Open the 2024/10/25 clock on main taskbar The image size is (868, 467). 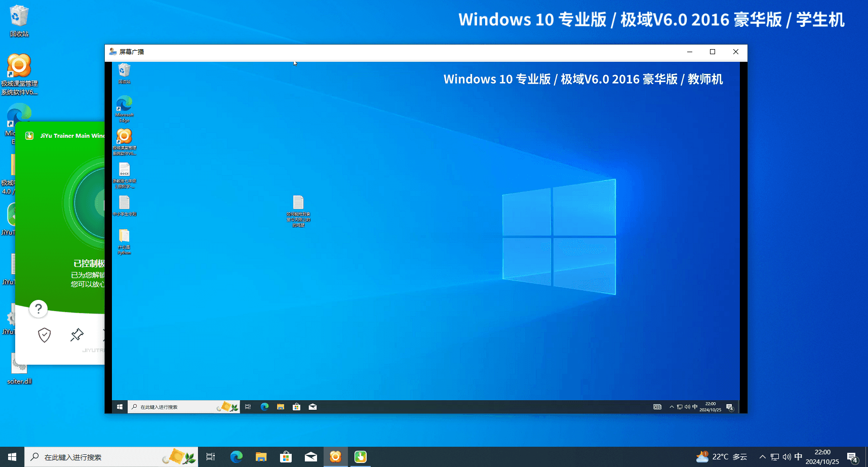click(x=822, y=457)
